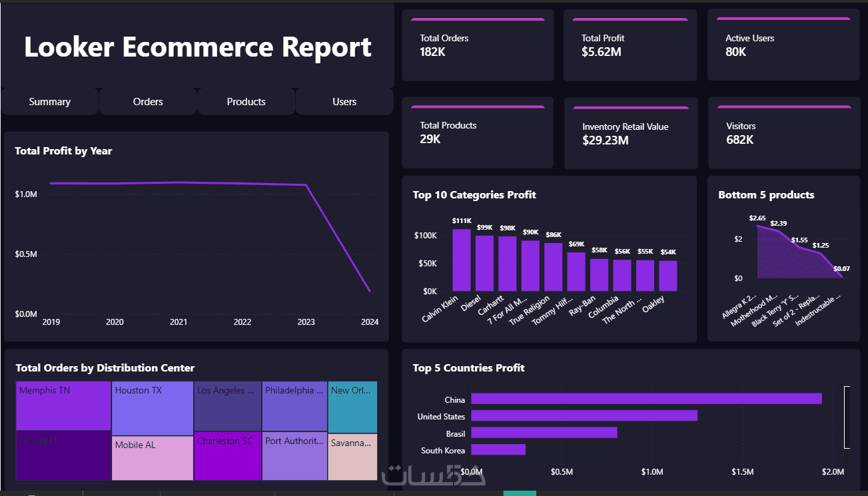868x496 pixels.
Task: Select the United States profit bar
Action: [x=584, y=415]
